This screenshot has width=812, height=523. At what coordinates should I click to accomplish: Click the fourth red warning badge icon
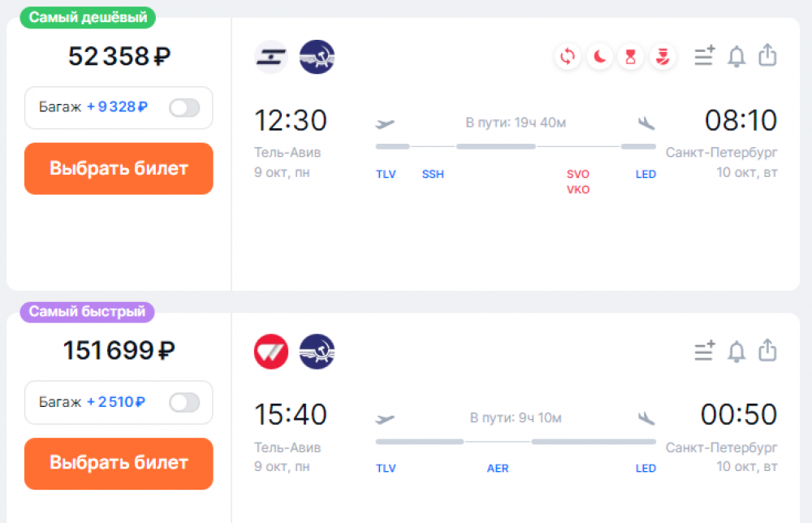coord(663,57)
